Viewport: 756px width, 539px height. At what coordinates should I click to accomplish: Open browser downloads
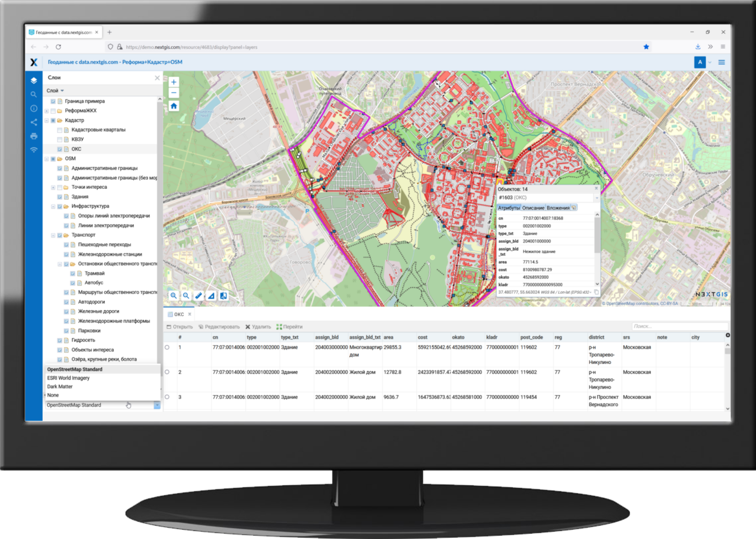point(698,47)
